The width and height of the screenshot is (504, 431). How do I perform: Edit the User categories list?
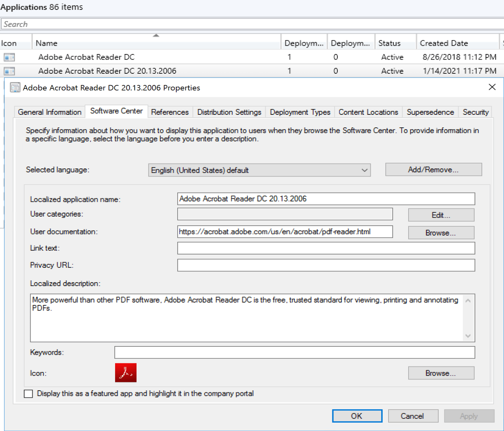pyautogui.click(x=441, y=214)
